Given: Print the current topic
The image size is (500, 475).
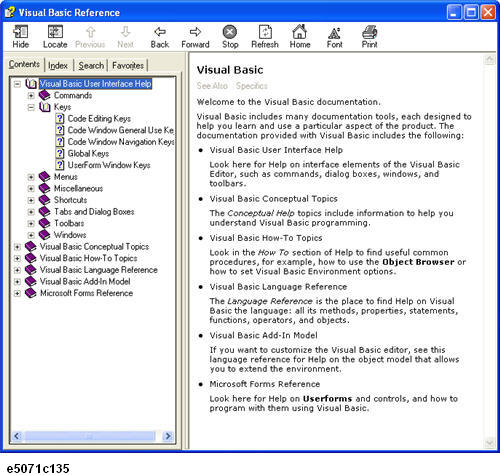Looking at the screenshot, I should pyautogui.click(x=369, y=36).
